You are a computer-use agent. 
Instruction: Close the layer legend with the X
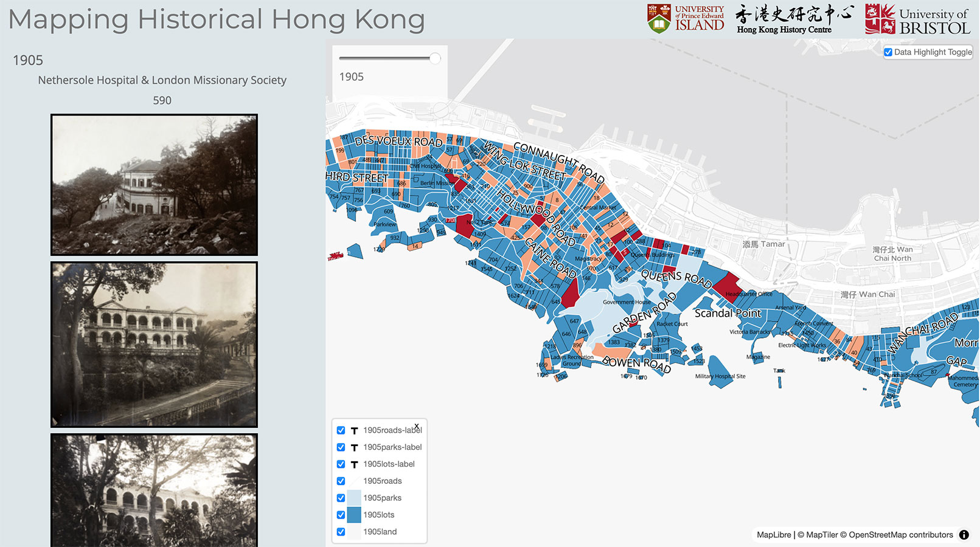pos(417,426)
